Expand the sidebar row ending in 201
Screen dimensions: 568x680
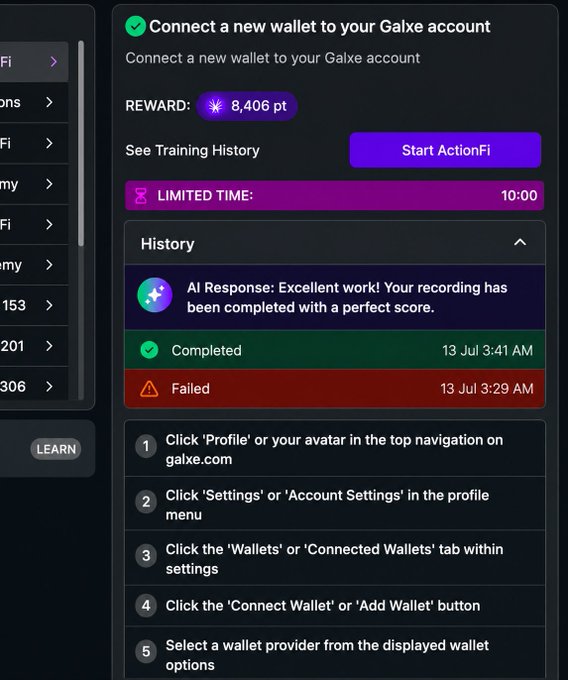pyautogui.click(x=34, y=346)
